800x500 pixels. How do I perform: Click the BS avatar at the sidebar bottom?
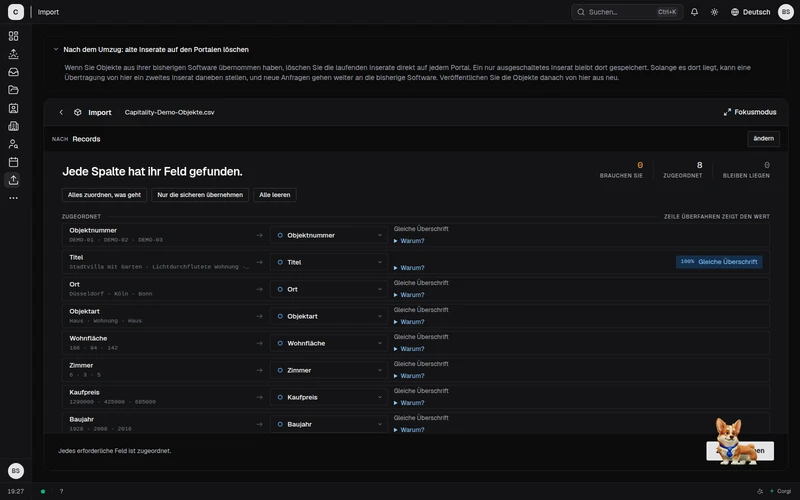click(16, 470)
